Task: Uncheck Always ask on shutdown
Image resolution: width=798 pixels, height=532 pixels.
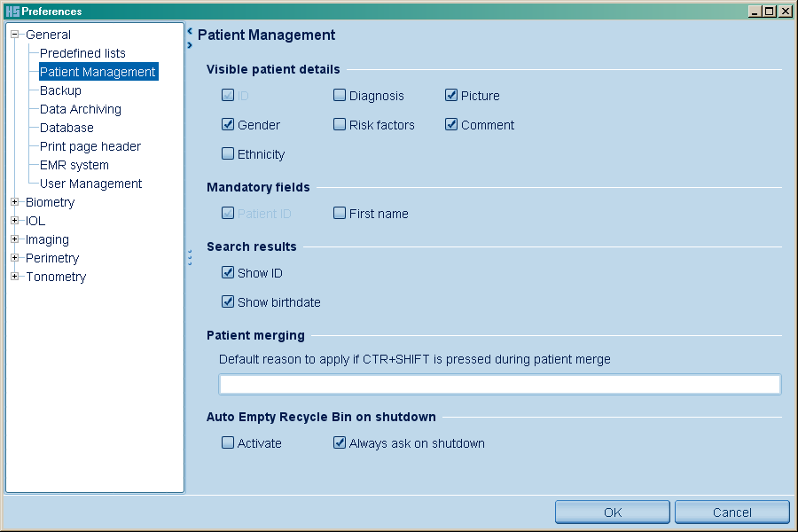Action: [340, 443]
